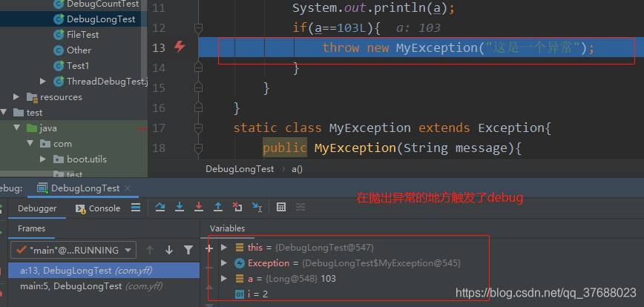Expand the 'a' Long variable node

click(224, 279)
